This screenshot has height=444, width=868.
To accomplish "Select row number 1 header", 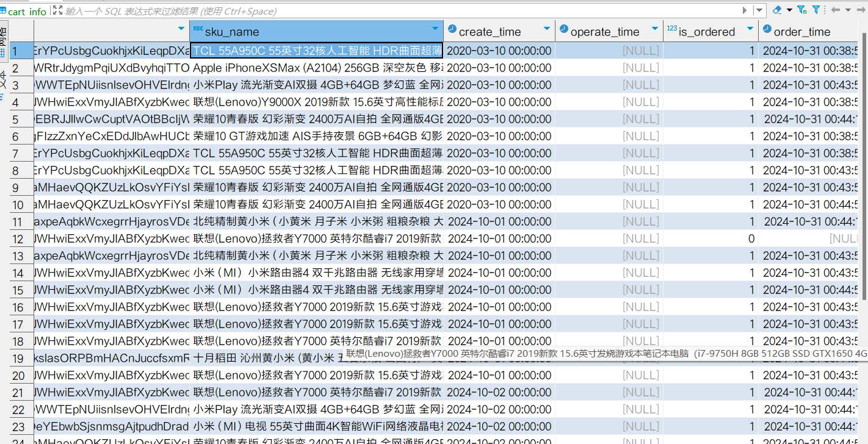I will click(x=20, y=51).
